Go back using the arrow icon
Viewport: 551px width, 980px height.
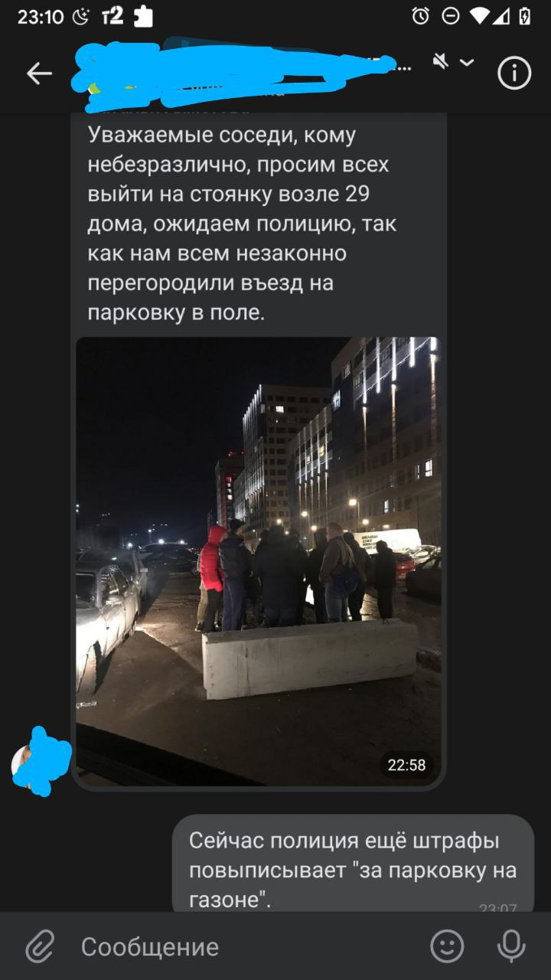click(39, 73)
